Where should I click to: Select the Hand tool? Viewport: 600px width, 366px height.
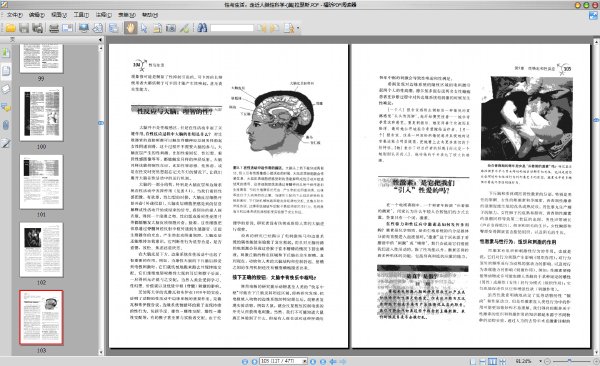pyautogui.click(x=130, y=28)
